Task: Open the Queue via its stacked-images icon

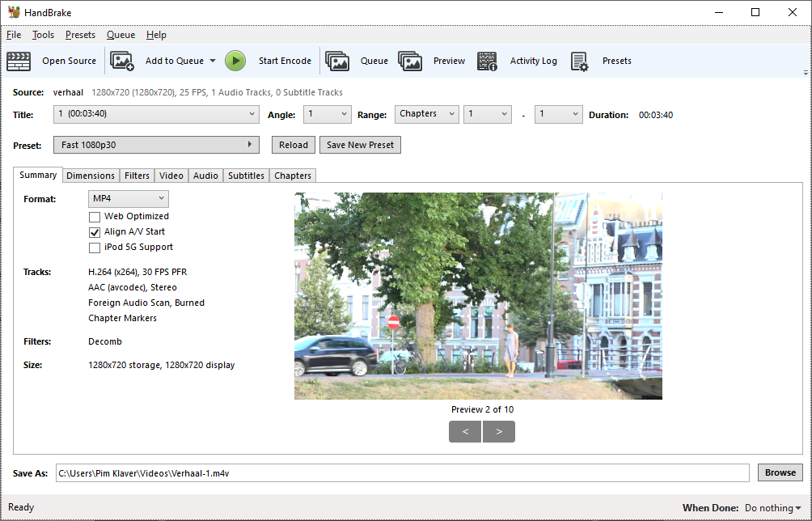Action: (337, 61)
